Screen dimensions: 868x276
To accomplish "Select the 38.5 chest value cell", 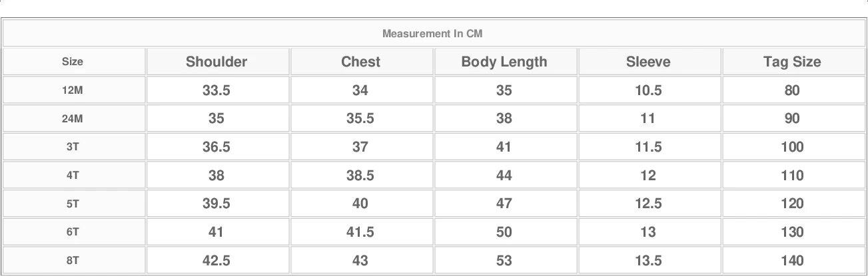I will tap(360, 176).
